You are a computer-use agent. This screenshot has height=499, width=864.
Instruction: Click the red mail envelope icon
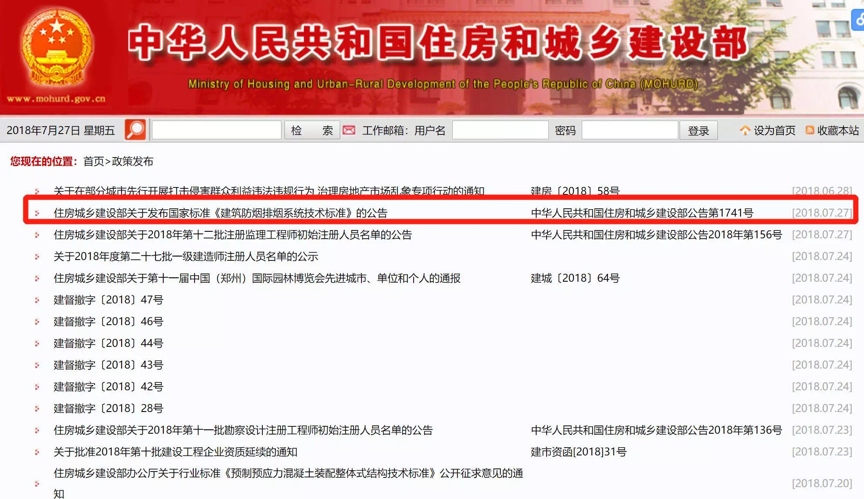[x=349, y=131]
